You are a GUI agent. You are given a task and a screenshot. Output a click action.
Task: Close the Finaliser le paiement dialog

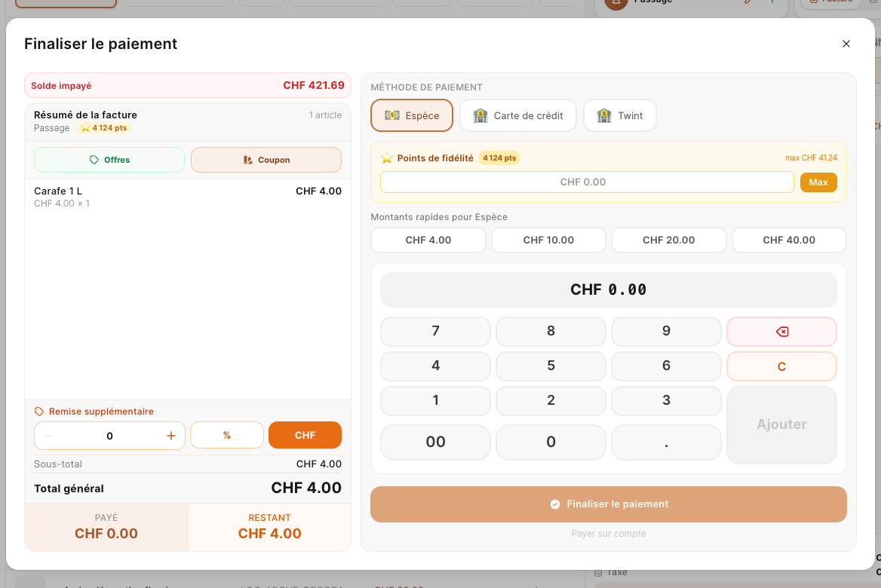pyautogui.click(x=846, y=44)
